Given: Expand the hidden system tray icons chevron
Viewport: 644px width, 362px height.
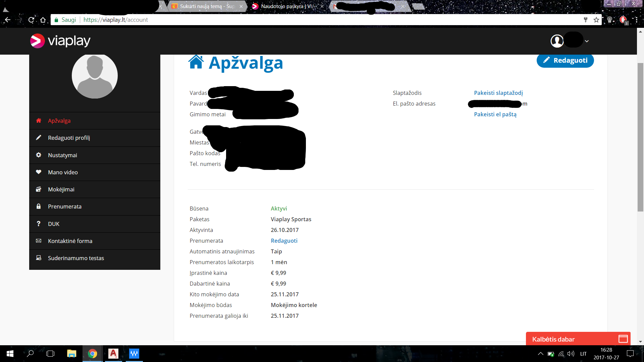Looking at the screenshot, I should point(540,354).
